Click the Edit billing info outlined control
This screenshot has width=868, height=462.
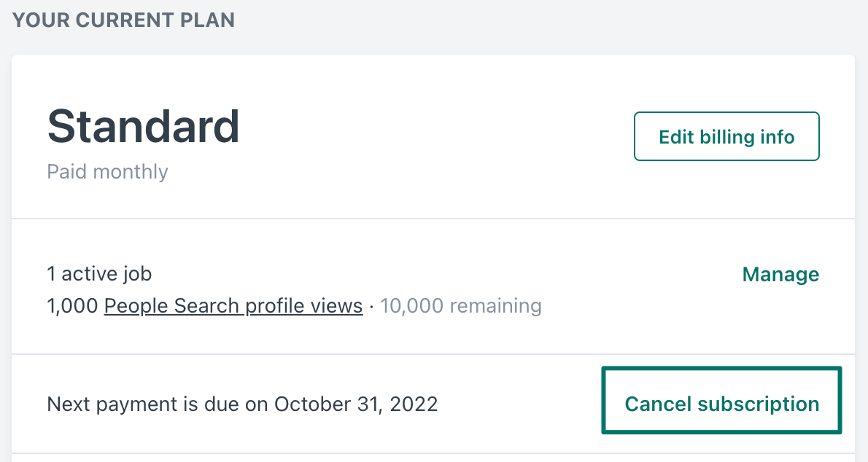point(726,136)
